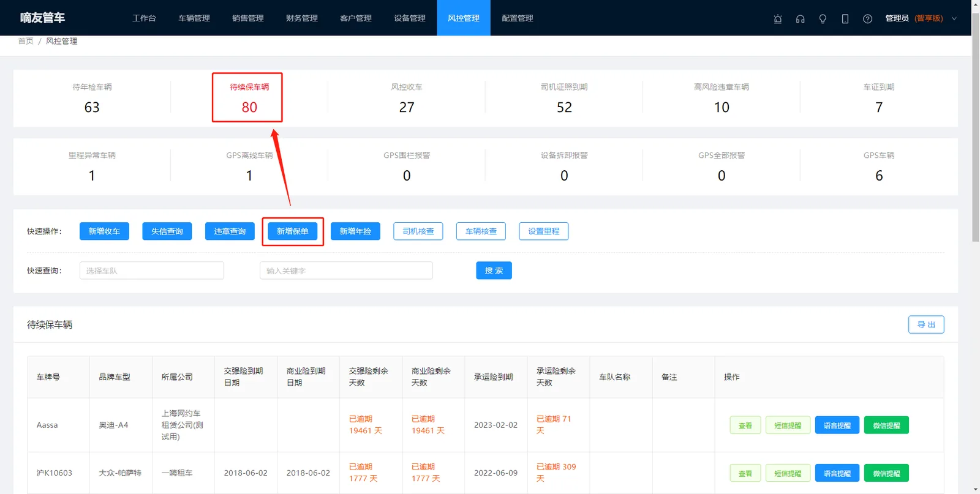
Task: Select the 司机证照到期 52 stat card
Action: tap(564, 98)
